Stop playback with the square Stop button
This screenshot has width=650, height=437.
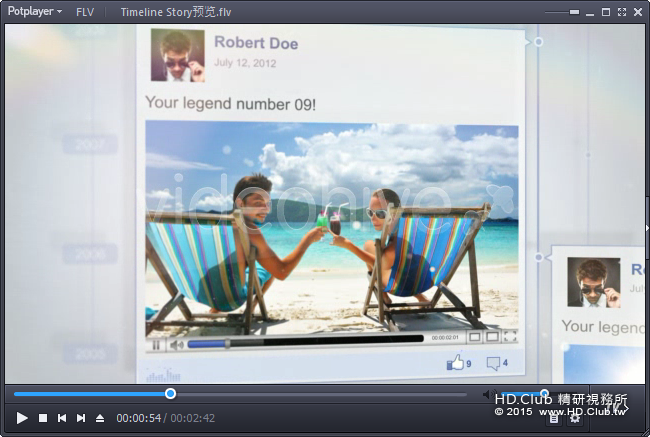pos(43,418)
